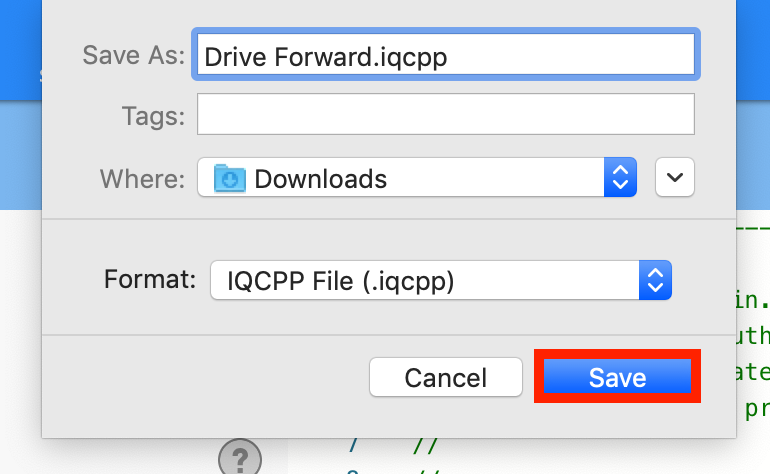Focus the Save As filename field

(445, 55)
